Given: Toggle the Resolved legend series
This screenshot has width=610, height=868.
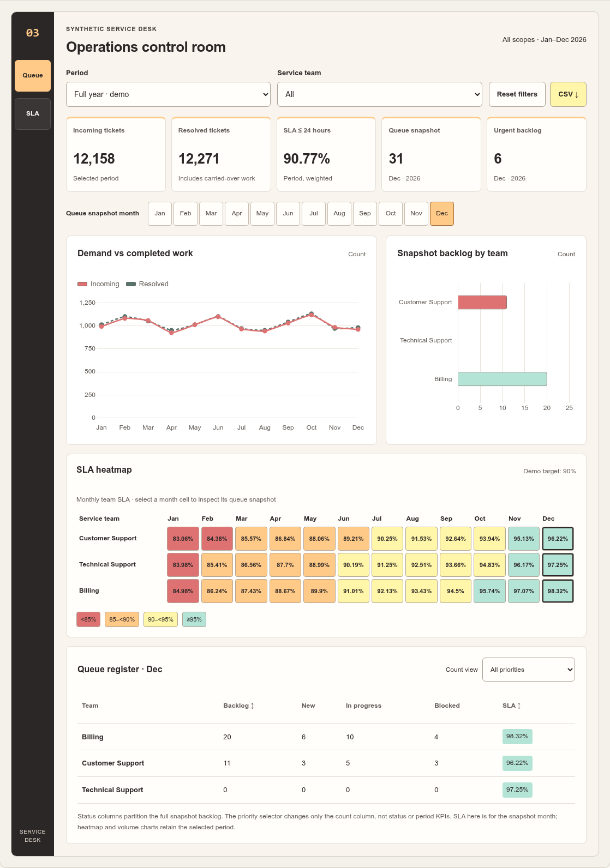Looking at the screenshot, I should pyautogui.click(x=147, y=284).
